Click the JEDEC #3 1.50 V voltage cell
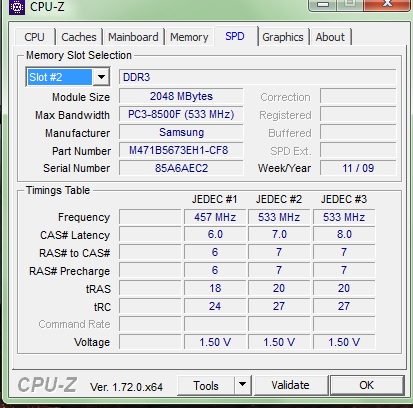The height and width of the screenshot is (408, 413). 344,342
